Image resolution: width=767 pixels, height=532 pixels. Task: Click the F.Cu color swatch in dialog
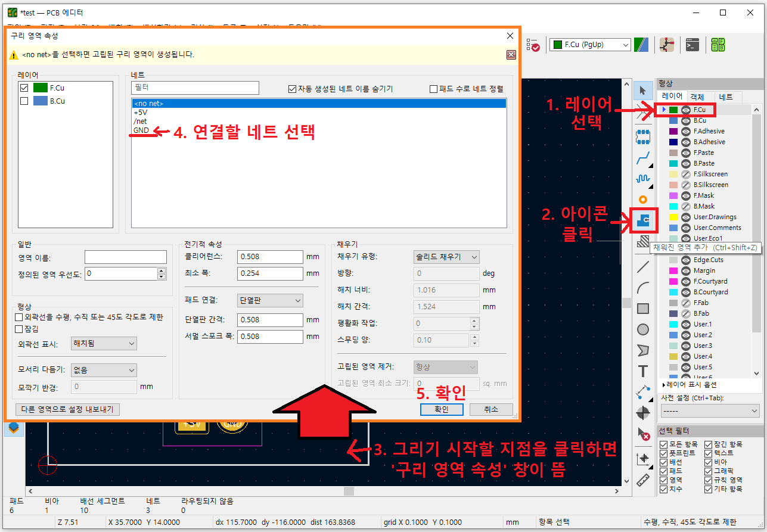click(41, 88)
